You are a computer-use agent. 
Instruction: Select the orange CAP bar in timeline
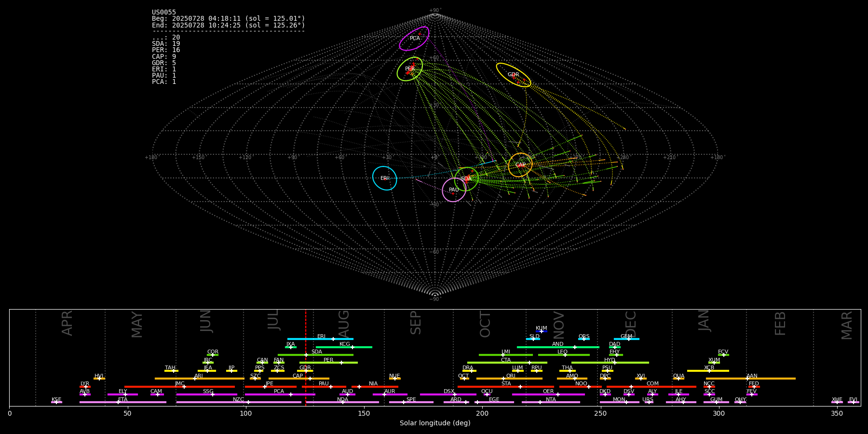(x=299, y=379)
